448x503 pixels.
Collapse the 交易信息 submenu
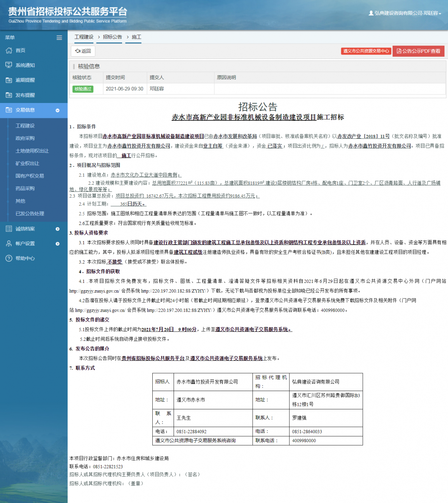57,110
